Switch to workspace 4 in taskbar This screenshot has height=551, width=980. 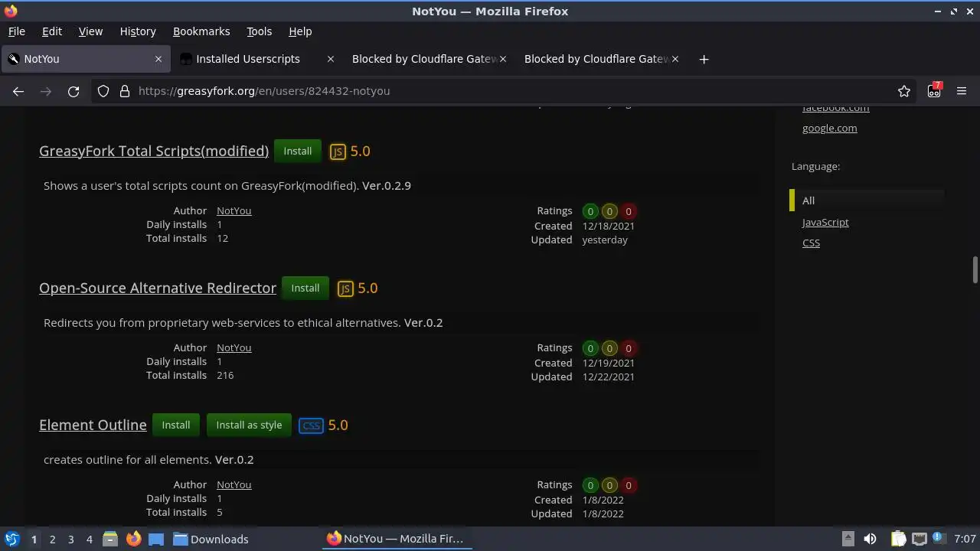tap(89, 540)
